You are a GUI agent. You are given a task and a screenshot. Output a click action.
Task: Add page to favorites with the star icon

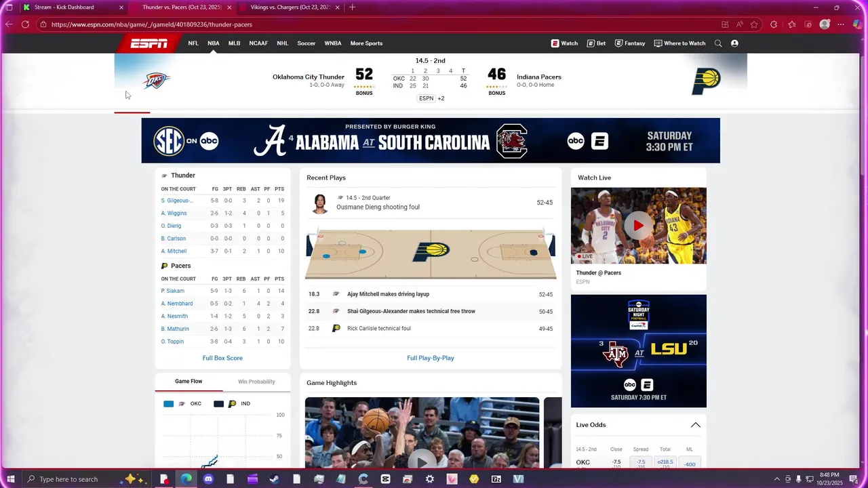tap(754, 24)
